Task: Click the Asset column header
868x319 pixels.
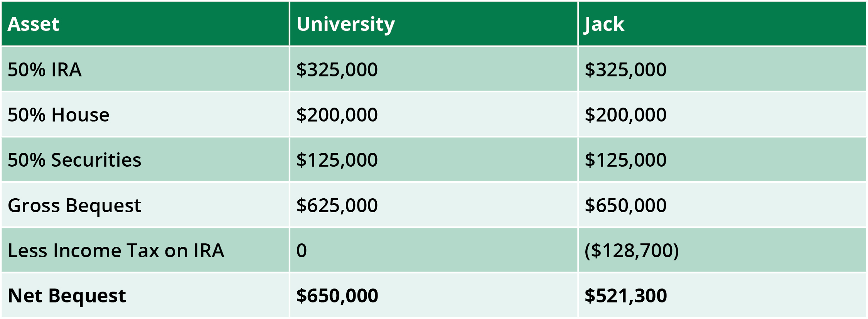Action: tap(34, 24)
